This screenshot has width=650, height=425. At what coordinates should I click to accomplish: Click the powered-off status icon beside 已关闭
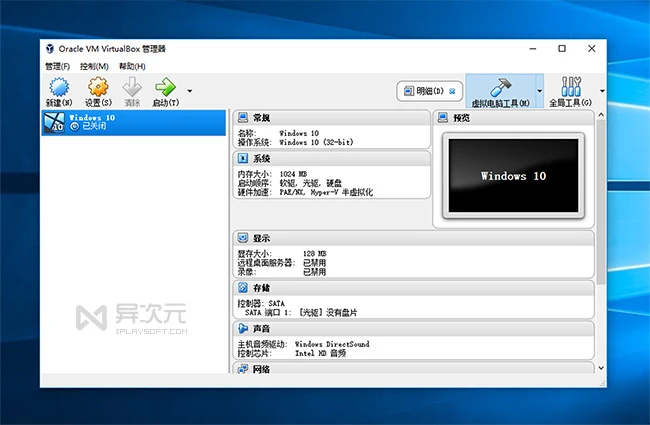coord(75,126)
